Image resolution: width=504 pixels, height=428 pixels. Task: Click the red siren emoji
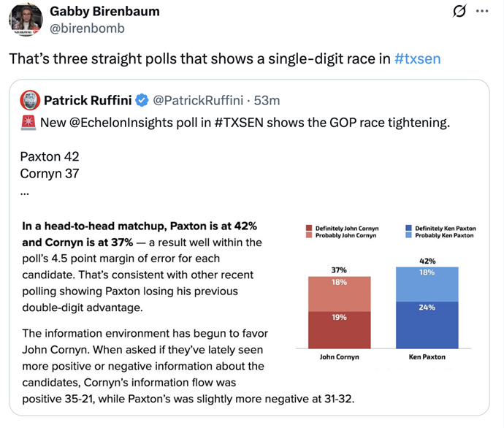tap(28, 123)
